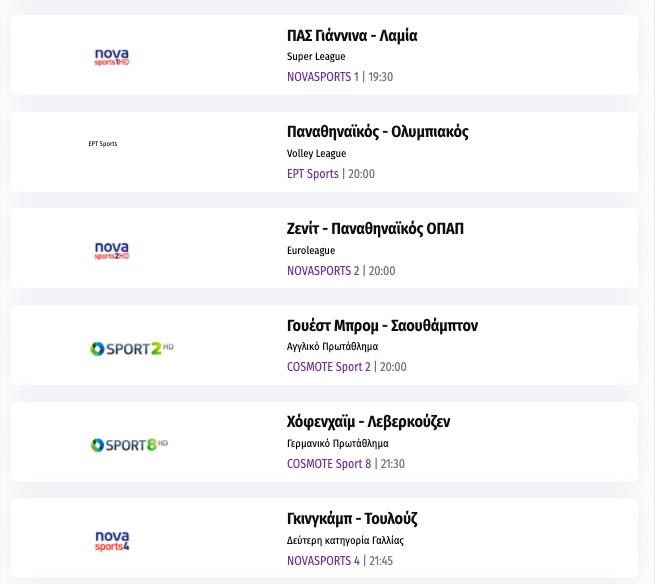
Task: Click the Novasports 4 channel logo
Action: click(x=112, y=541)
